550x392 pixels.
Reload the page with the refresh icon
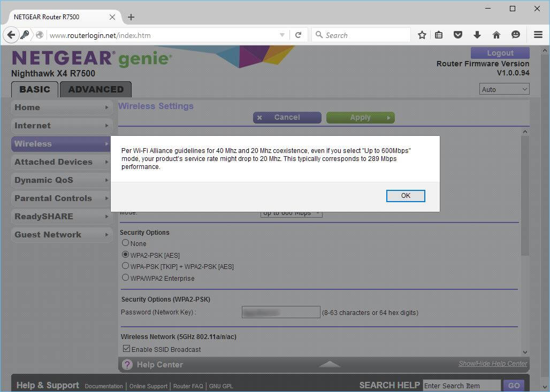pyautogui.click(x=298, y=35)
